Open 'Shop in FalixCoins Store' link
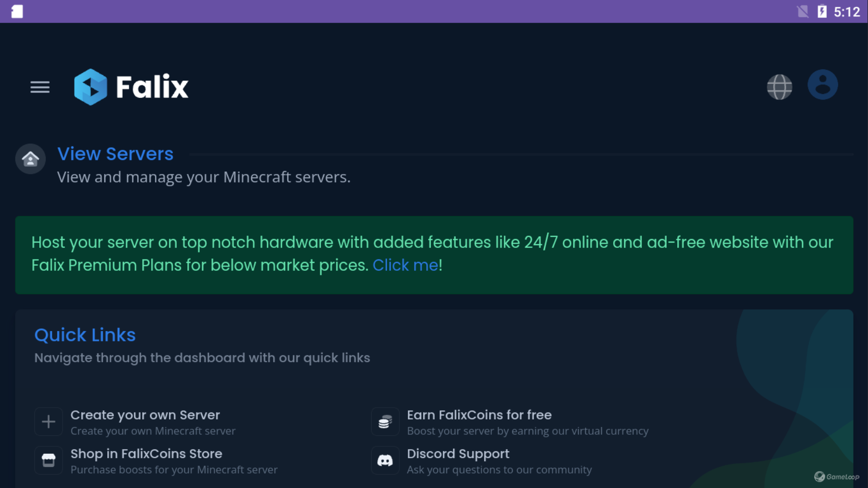The image size is (868, 488). pyautogui.click(x=146, y=454)
